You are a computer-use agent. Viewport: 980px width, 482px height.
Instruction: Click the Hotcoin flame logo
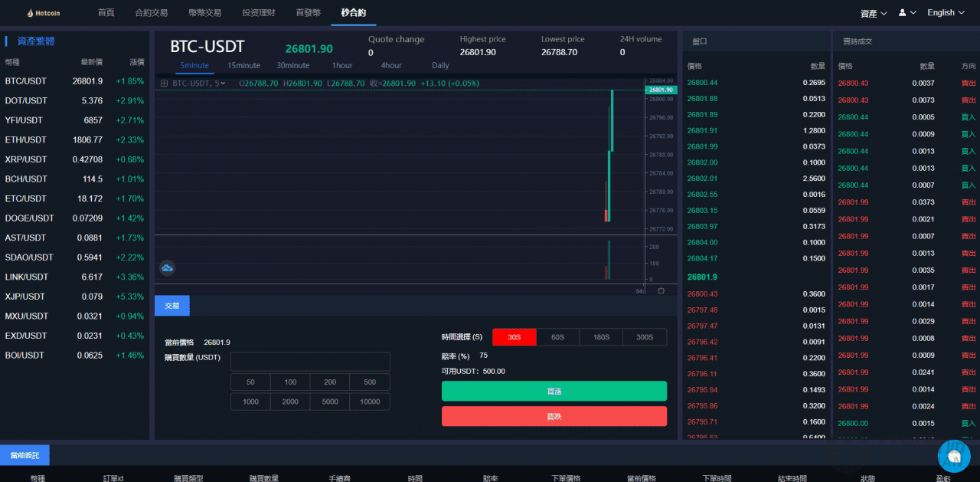click(x=31, y=12)
